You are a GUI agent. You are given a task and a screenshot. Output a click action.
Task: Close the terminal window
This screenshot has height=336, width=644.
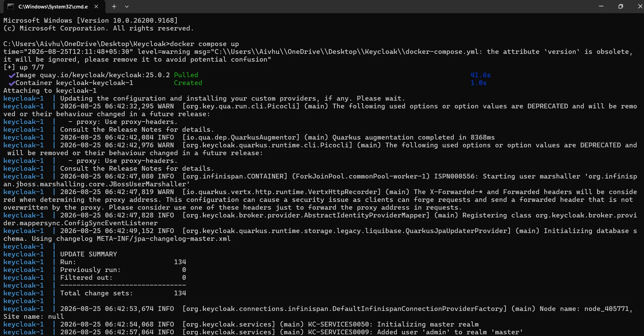[x=640, y=6]
